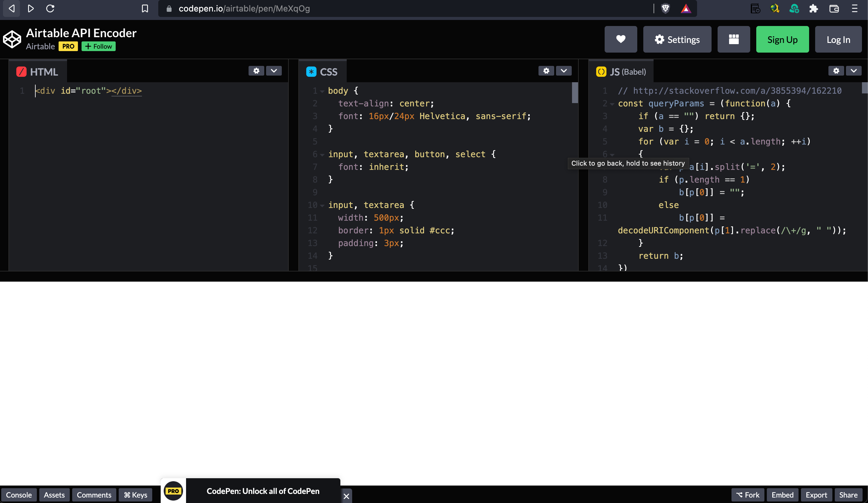
Task: Click the yellow-green extension icon in toolbar
Action: point(775,9)
